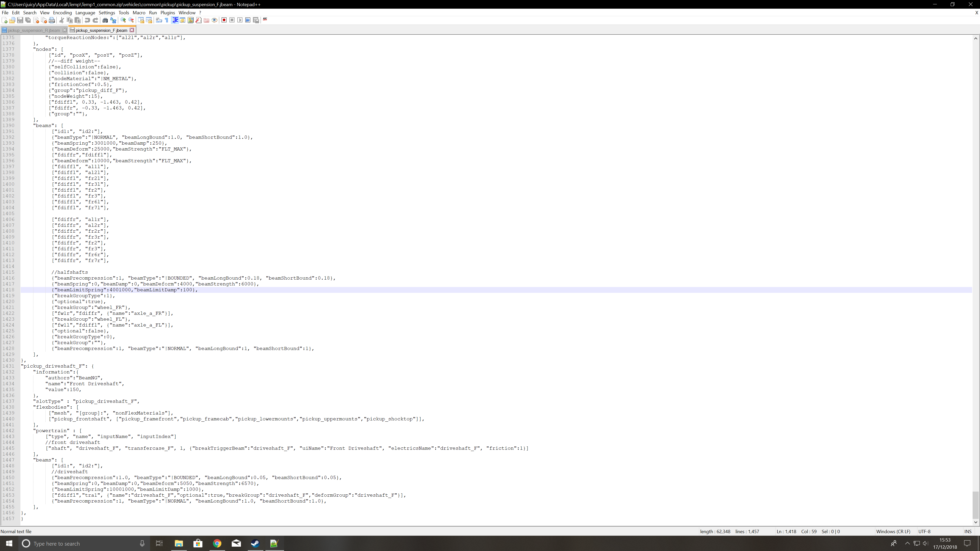Toggle Show All Characters pilcrow button
Image resolution: width=980 pixels, height=551 pixels.
167,20
